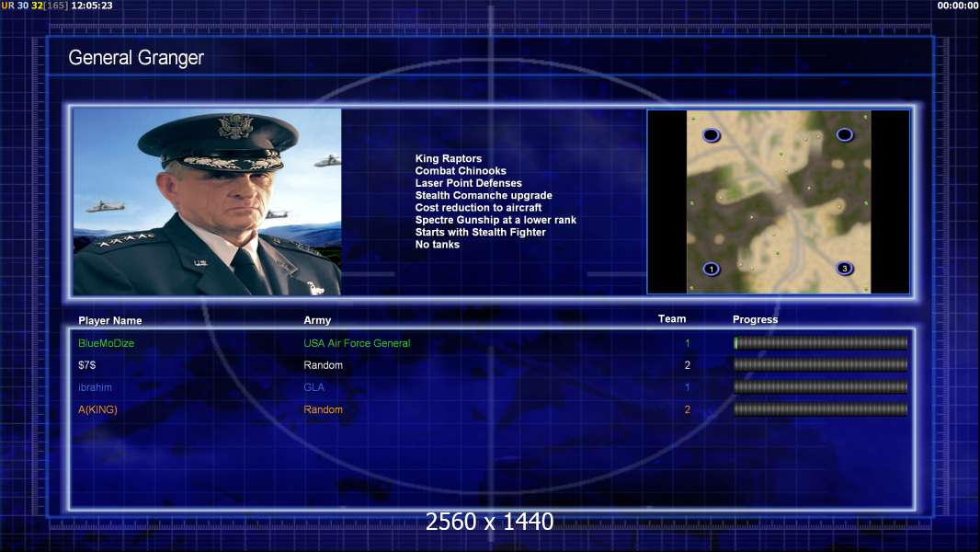Click the "Progress" column header

(755, 319)
